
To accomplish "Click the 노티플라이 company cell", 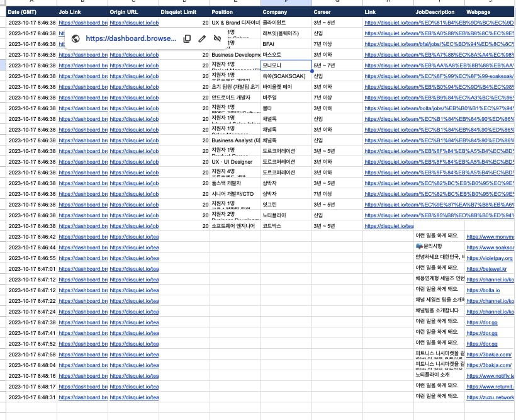I will [286, 215].
